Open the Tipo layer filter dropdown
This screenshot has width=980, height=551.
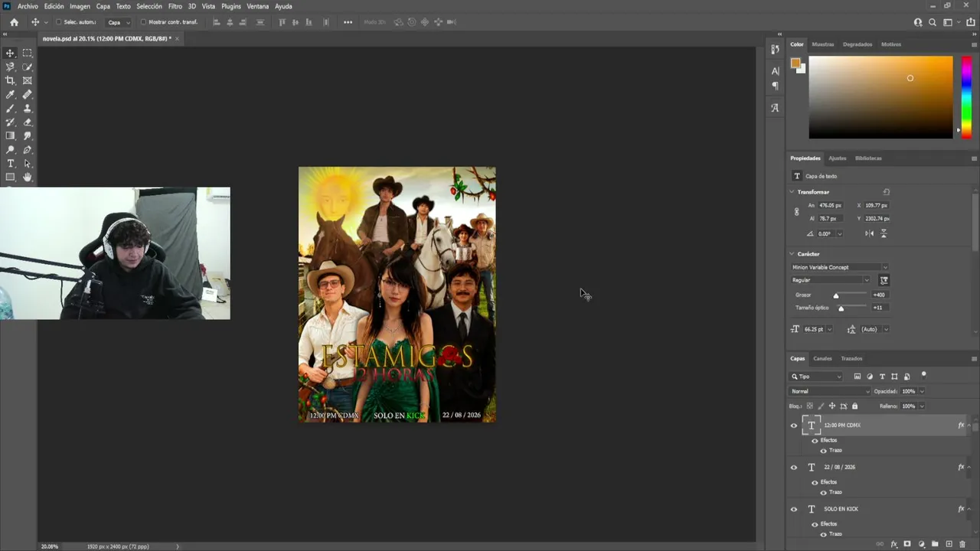[x=816, y=377]
